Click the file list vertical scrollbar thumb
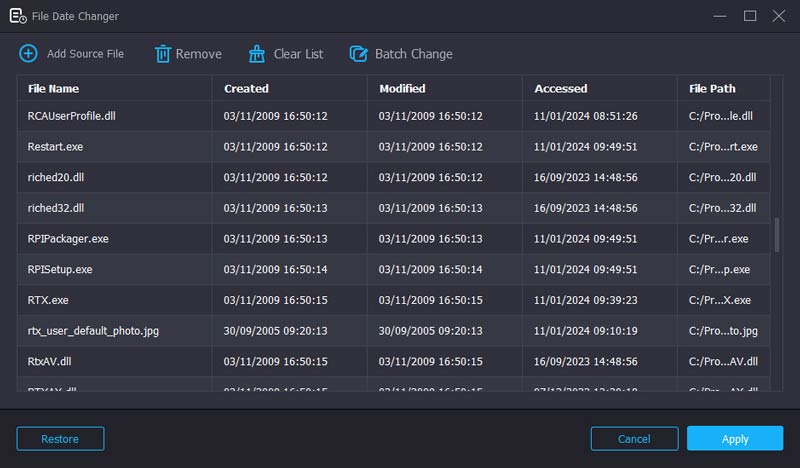Screen dimensions: 800x468 (777, 235)
